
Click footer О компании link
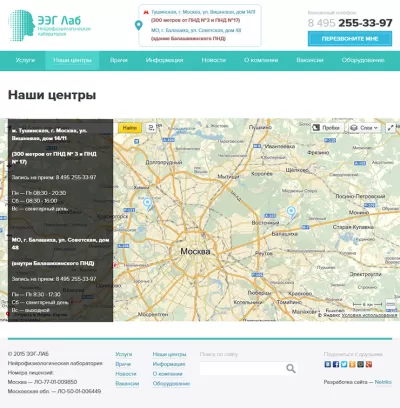(x=168, y=374)
